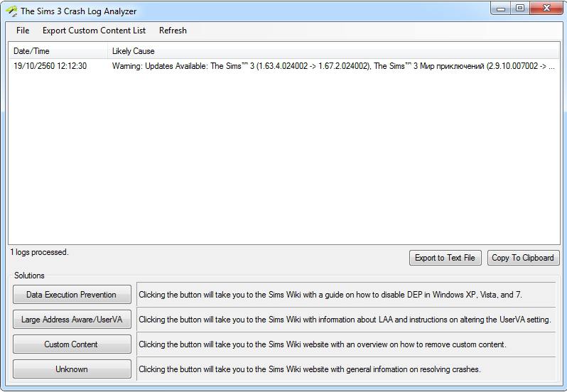Select the Warning: Updates Available cause text

[x=333, y=66]
